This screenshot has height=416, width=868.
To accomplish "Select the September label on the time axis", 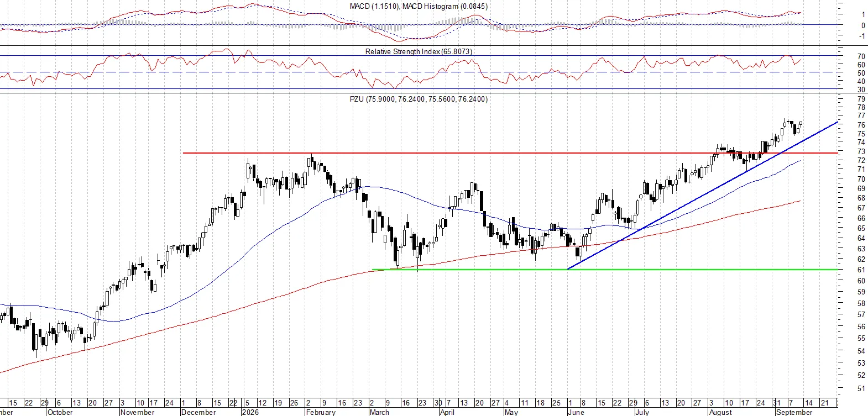I will [794, 412].
